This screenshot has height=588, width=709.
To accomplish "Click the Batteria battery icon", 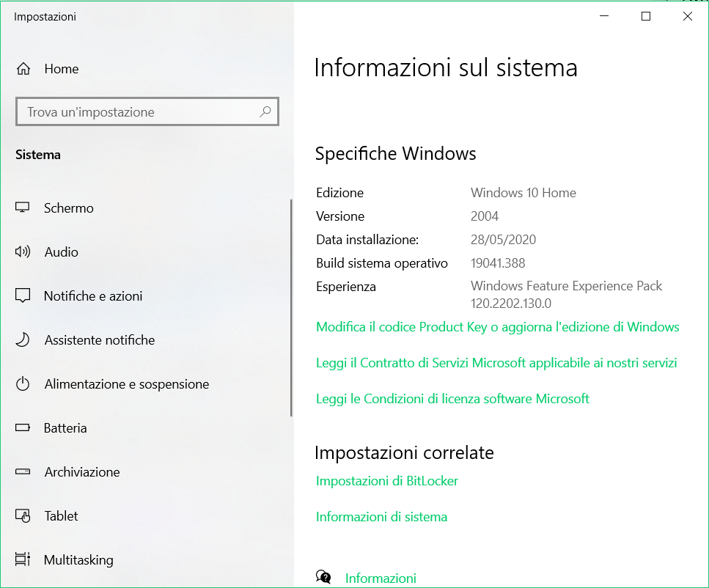I will (23, 428).
